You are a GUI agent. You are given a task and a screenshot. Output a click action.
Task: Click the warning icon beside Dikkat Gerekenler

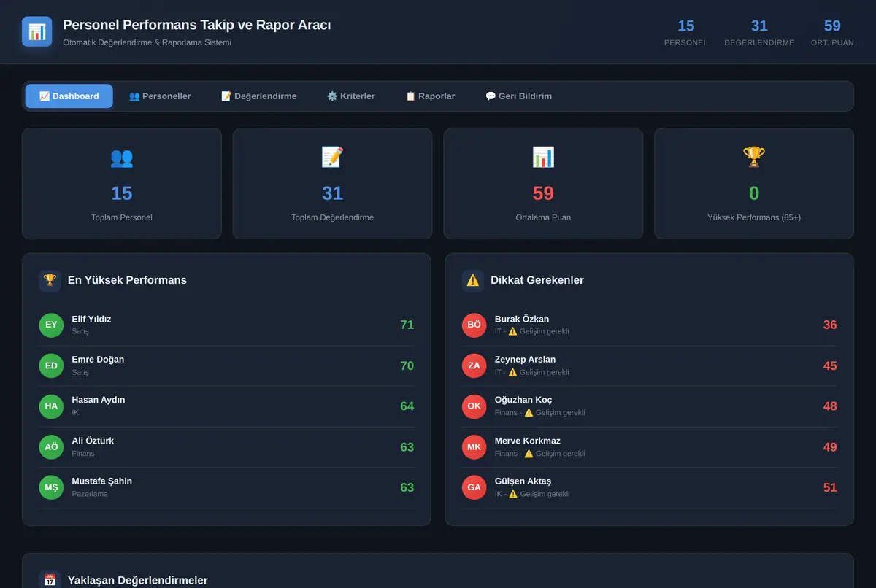click(473, 280)
